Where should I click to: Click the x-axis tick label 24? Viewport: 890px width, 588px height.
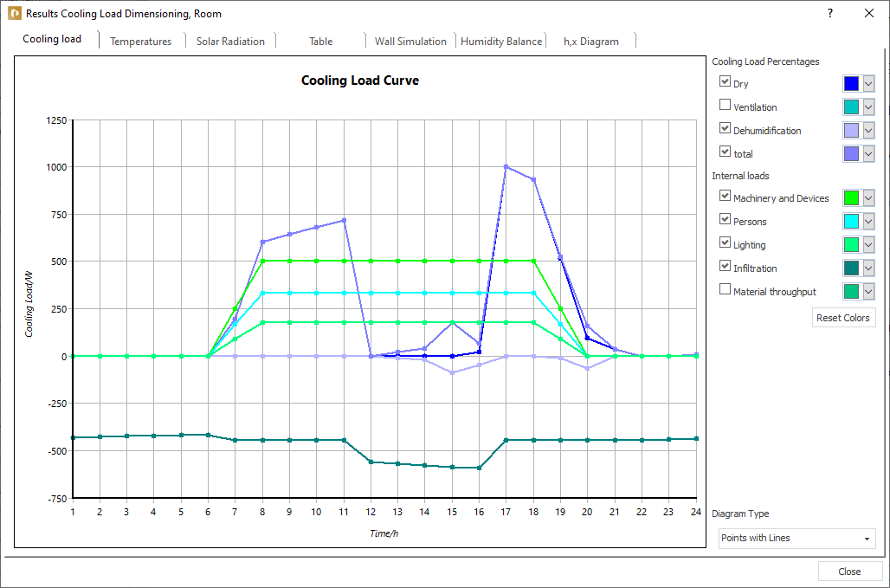click(x=696, y=512)
